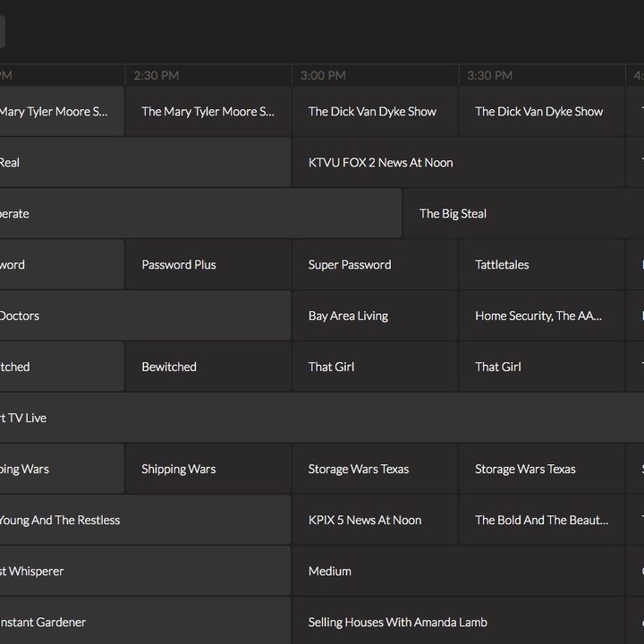Open Bay Area Living program
This screenshot has width=644, height=644.
pyautogui.click(x=375, y=316)
